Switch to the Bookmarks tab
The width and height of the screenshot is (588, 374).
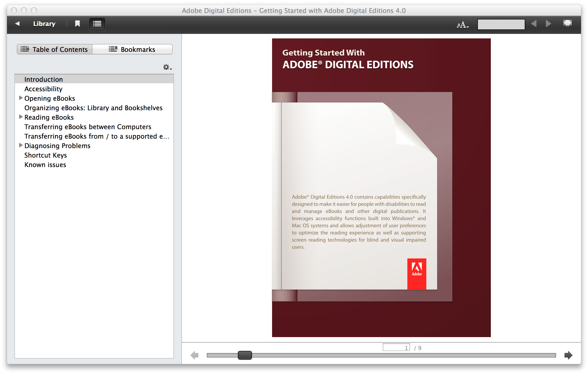coord(132,49)
